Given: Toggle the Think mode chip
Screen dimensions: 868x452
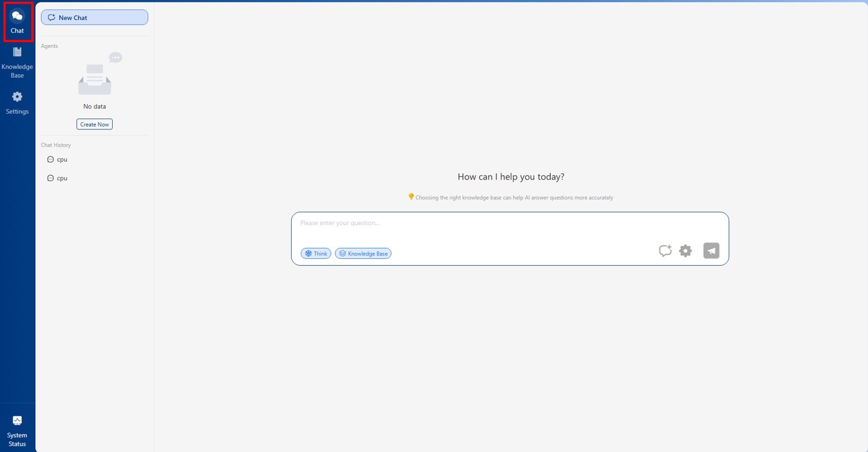Looking at the screenshot, I should [316, 254].
